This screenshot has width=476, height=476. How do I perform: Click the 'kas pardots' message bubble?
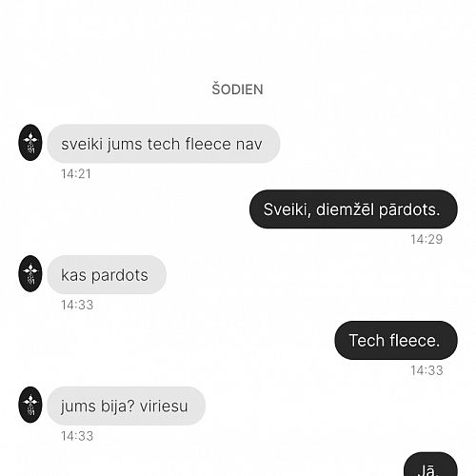point(107,275)
